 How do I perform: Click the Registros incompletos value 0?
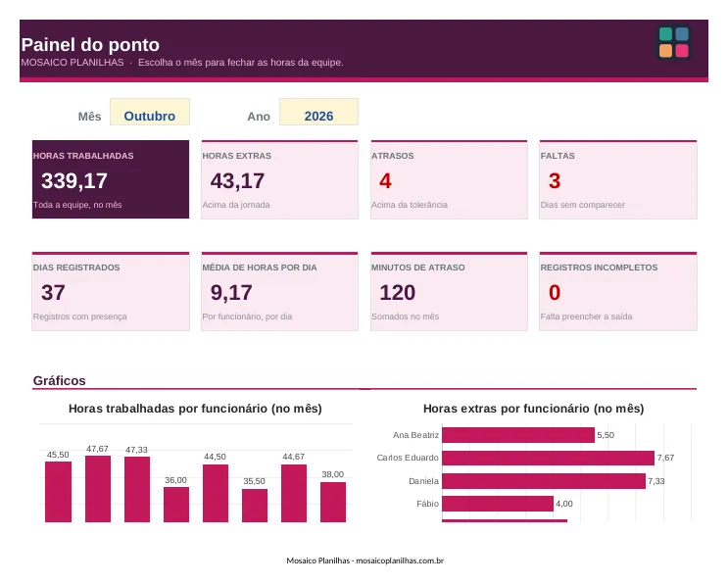(555, 292)
